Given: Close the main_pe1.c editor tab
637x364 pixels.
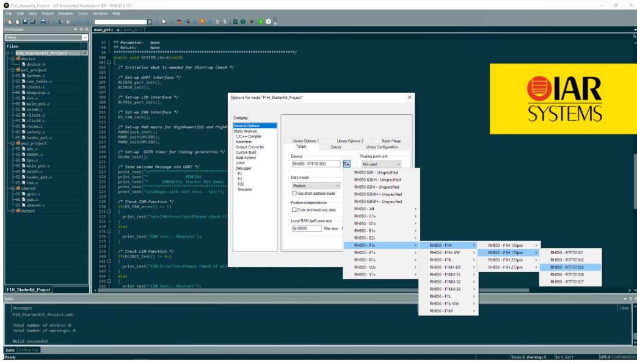Looking at the screenshot, I should click(x=118, y=29).
